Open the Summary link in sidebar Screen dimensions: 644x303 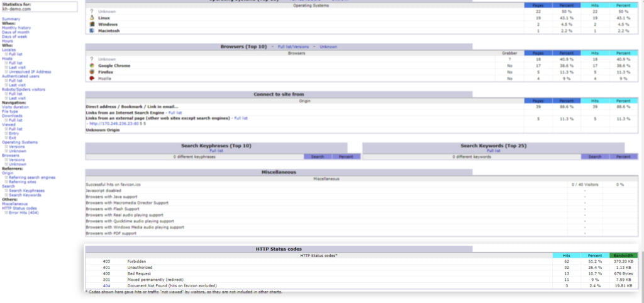(x=11, y=19)
